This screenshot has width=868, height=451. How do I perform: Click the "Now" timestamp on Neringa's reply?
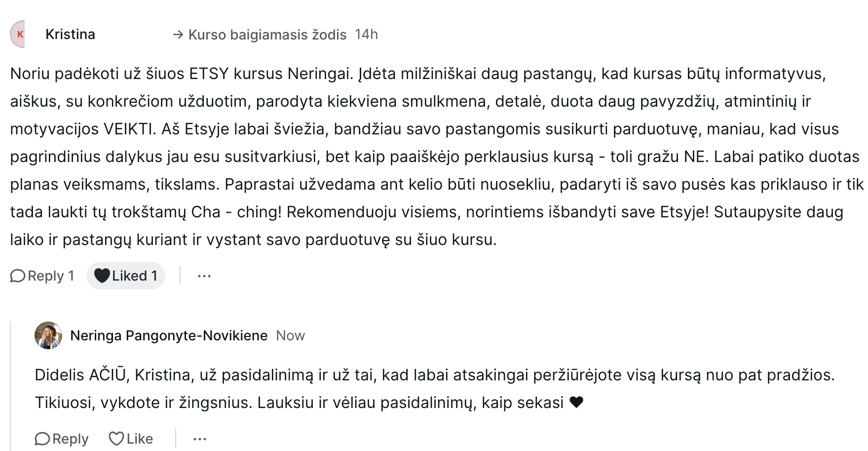point(290,335)
